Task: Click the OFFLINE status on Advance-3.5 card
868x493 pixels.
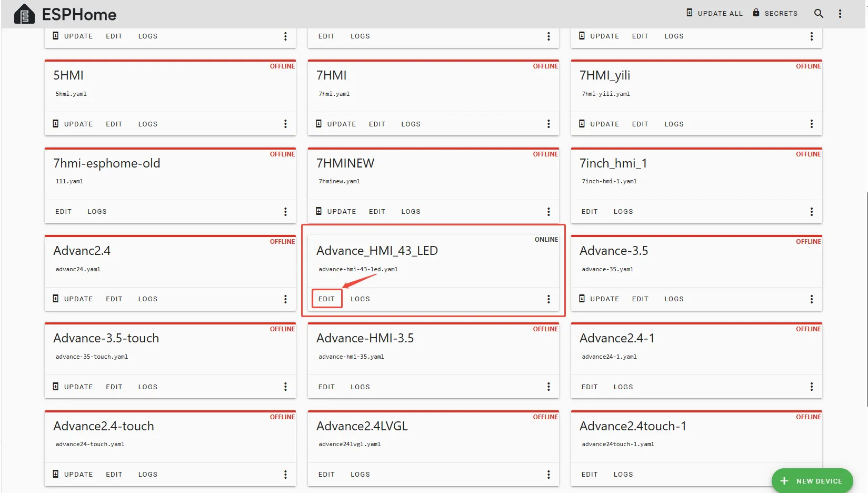Action: 809,242
